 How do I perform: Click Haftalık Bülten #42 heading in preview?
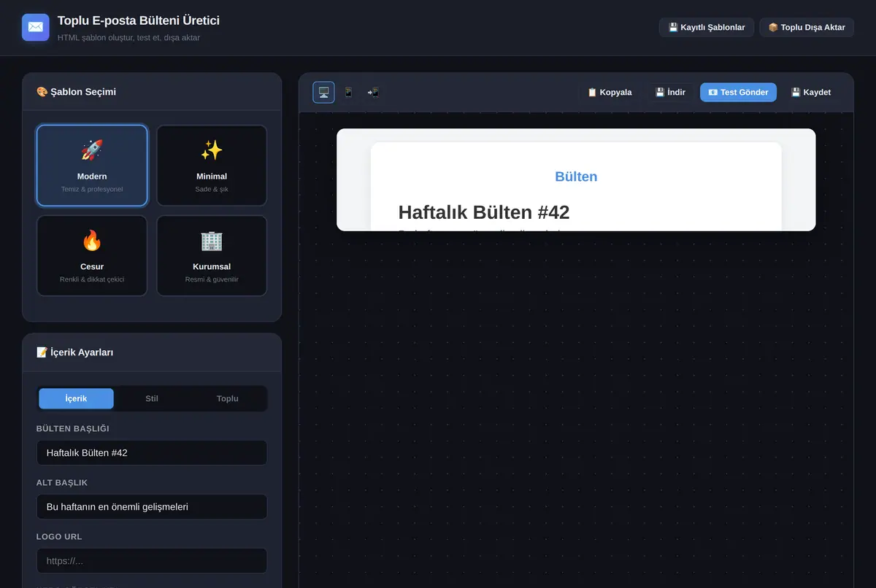point(484,212)
